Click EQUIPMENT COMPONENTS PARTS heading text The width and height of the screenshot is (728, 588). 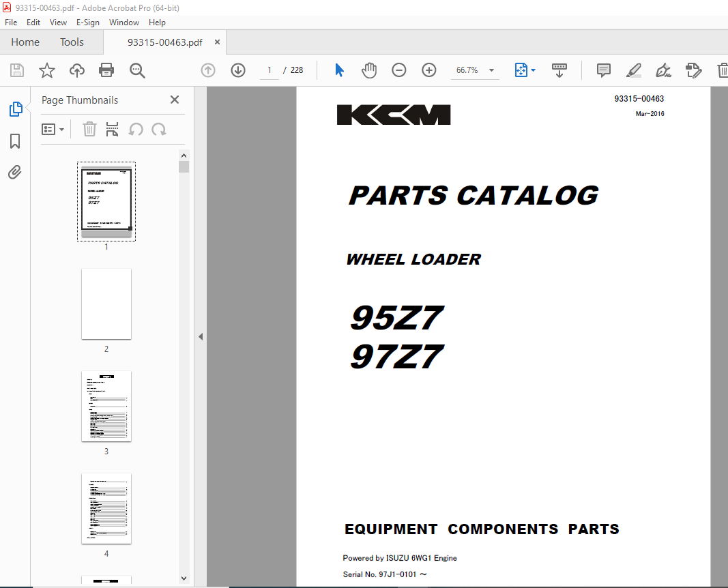pyautogui.click(x=482, y=529)
